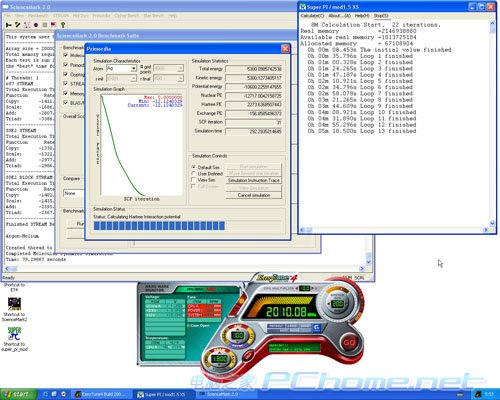This screenshot has height=400, width=500.
Task: Switch to EasyTune4 taskbar button
Action: pos(102,394)
